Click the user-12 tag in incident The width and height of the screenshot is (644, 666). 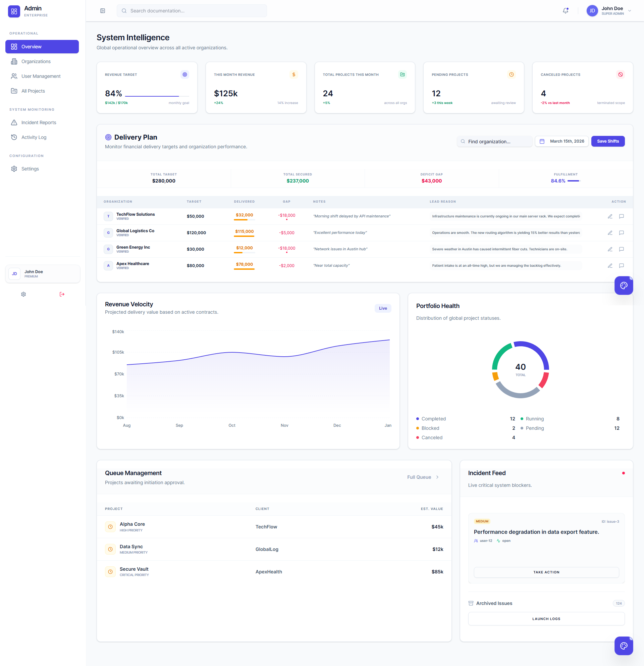483,541
